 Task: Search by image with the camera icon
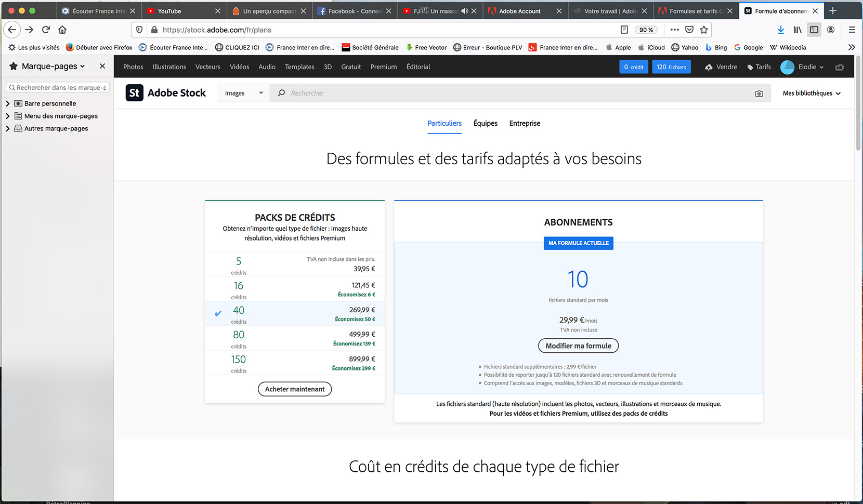click(x=759, y=94)
